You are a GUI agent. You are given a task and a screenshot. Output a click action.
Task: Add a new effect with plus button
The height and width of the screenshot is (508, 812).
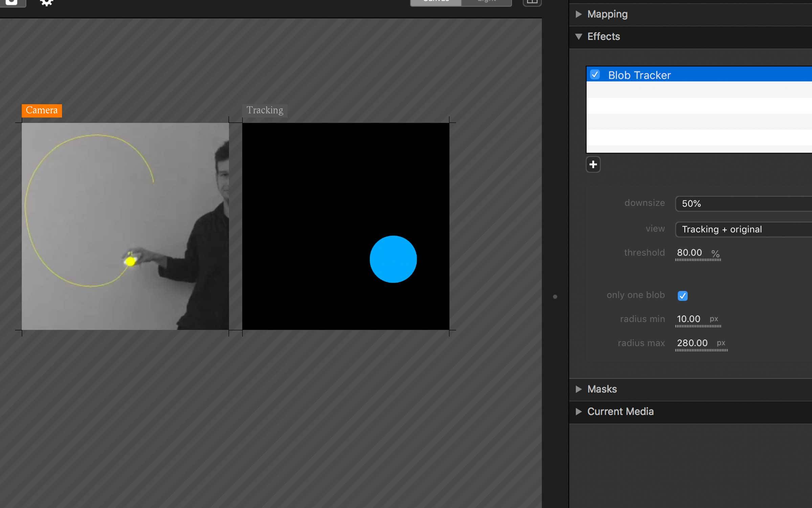point(593,165)
